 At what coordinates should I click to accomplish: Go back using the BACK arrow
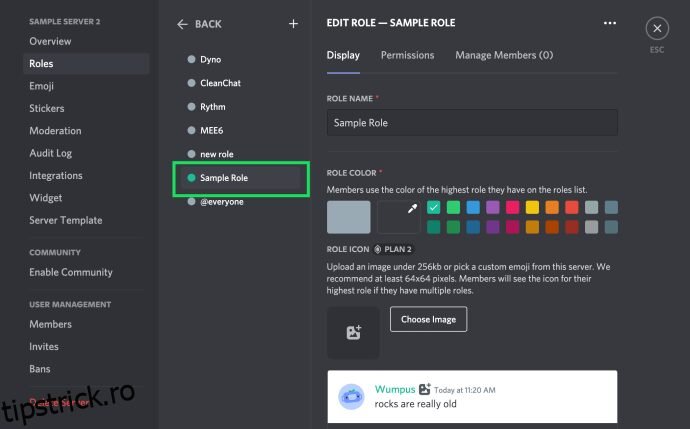tap(199, 24)
